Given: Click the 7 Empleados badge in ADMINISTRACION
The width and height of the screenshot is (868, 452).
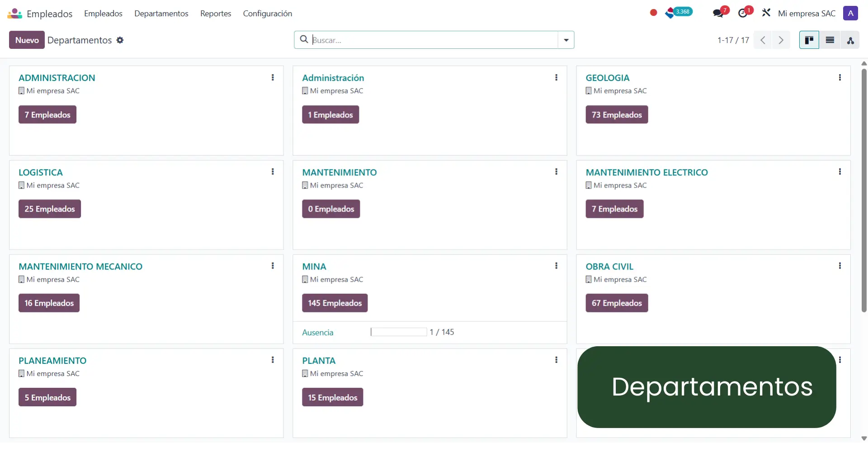Looking at the screenshot, I should [47, 114].
